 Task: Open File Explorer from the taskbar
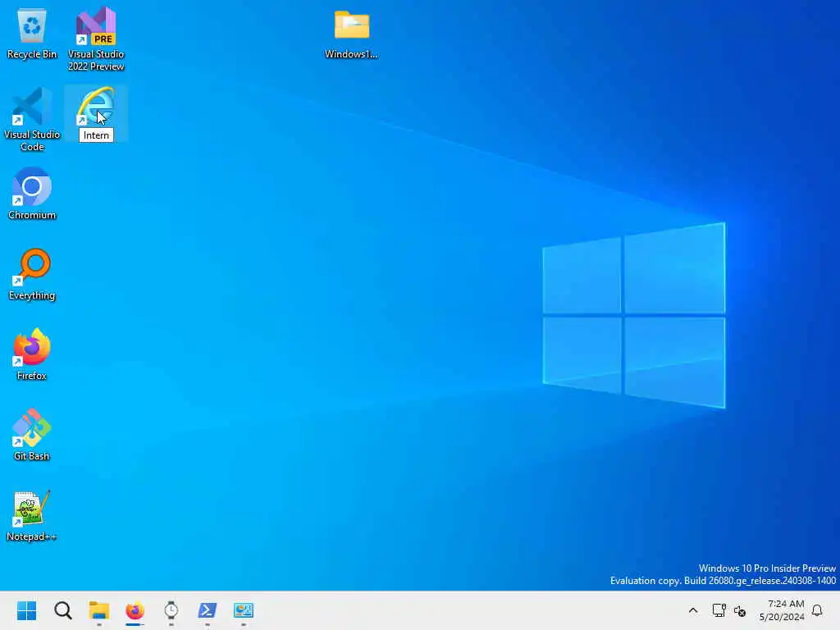click(99, 610)
